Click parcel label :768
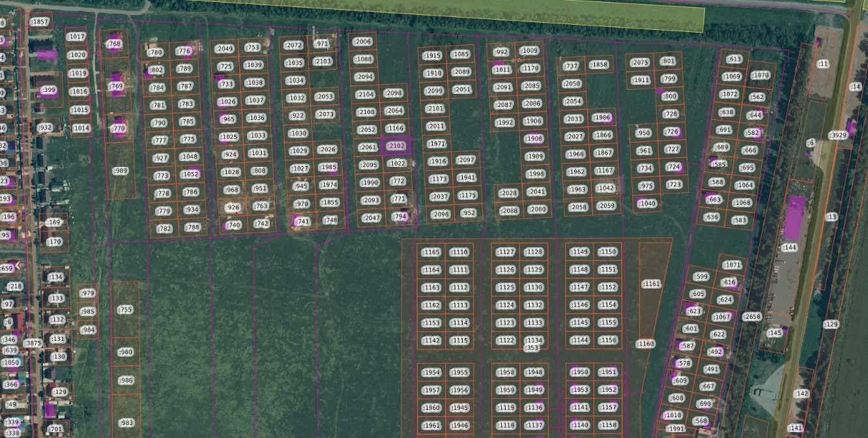The width and height of the screenshot is (868, 438). click(x=115, y=44)
